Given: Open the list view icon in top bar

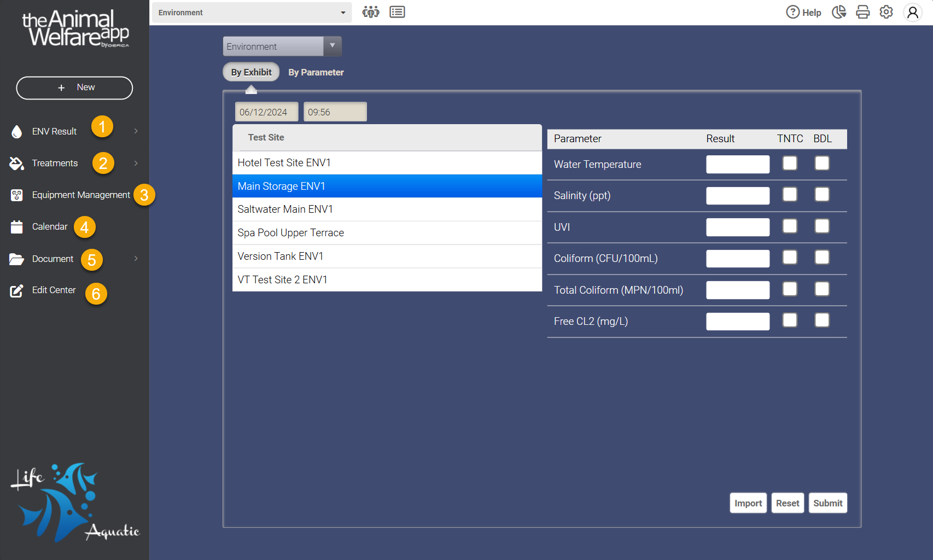Looking at the screenshot, I should (397, 12).
